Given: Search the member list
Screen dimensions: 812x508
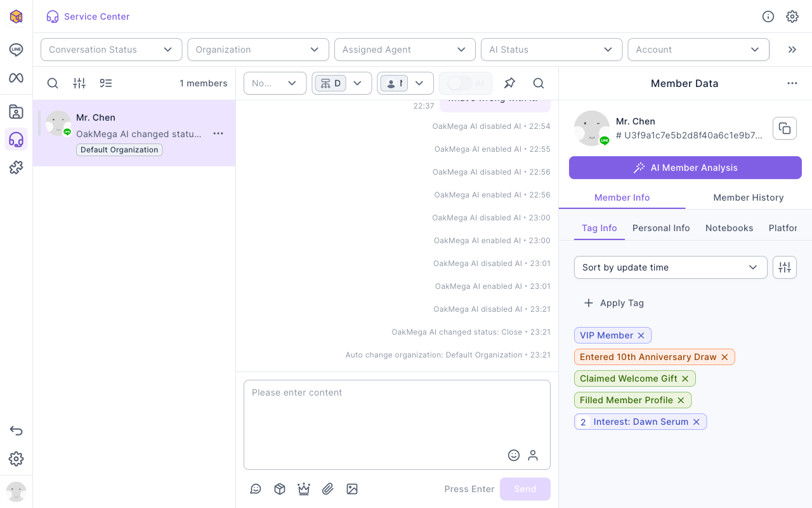Looking at the screenshot, I should [53, 83].
